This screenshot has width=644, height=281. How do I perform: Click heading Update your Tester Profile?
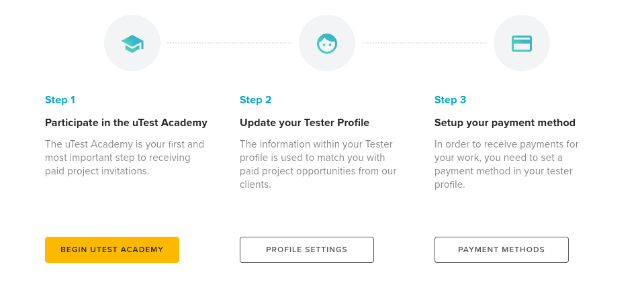click(x=304, y=123)
